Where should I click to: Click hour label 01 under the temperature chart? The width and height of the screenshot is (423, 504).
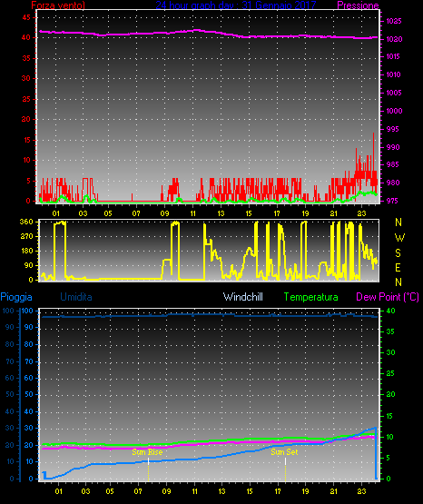[58, 491]
